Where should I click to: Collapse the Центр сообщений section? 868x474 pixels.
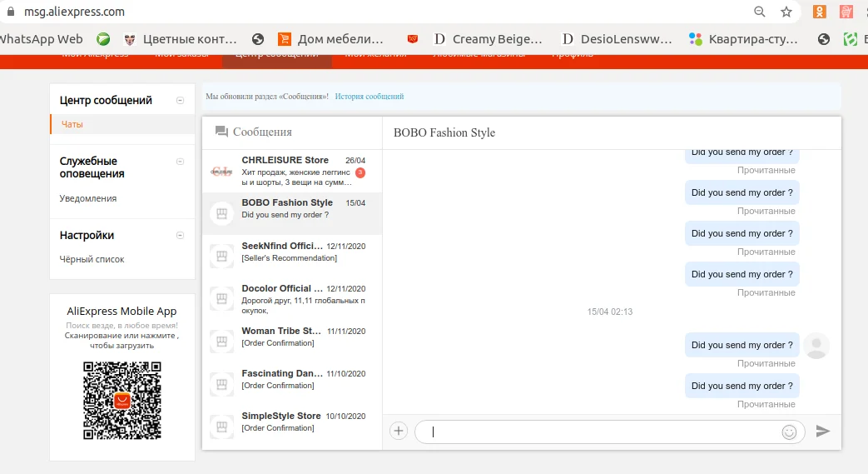tap(180, 100)
